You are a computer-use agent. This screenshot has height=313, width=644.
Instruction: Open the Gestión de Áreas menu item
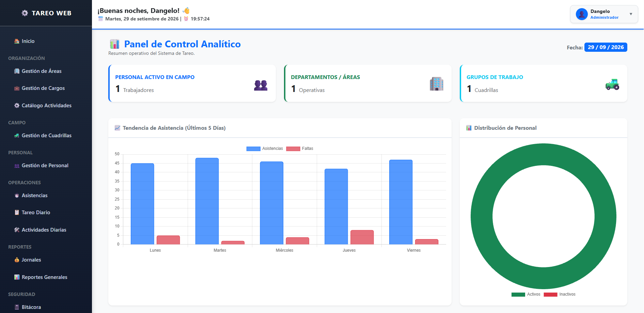(46, 71)
